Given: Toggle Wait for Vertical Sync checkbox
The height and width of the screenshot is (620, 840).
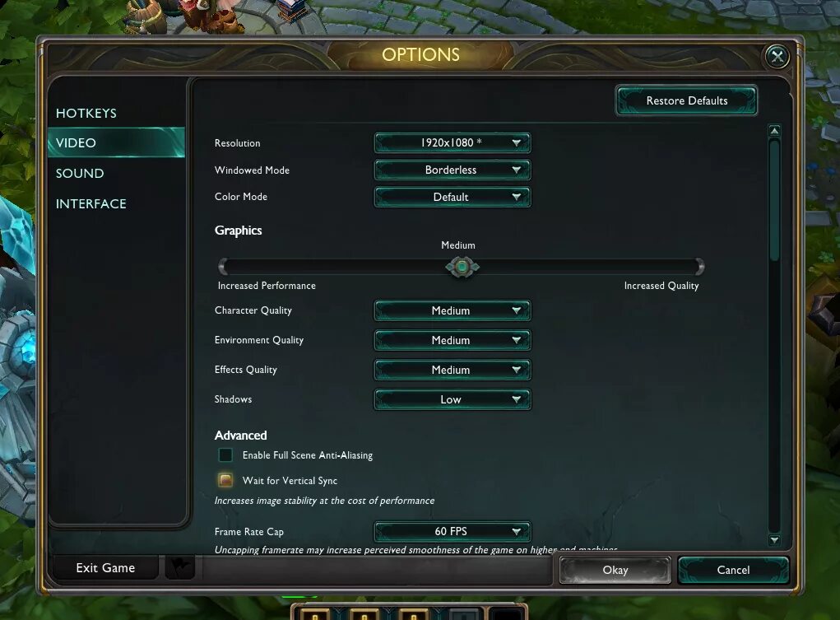Looking at the screenshot, I should (225, 480).
